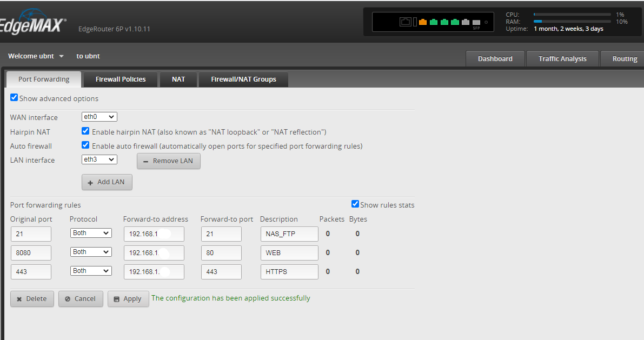Click the orange port icon in status panel

coord(423,22)
